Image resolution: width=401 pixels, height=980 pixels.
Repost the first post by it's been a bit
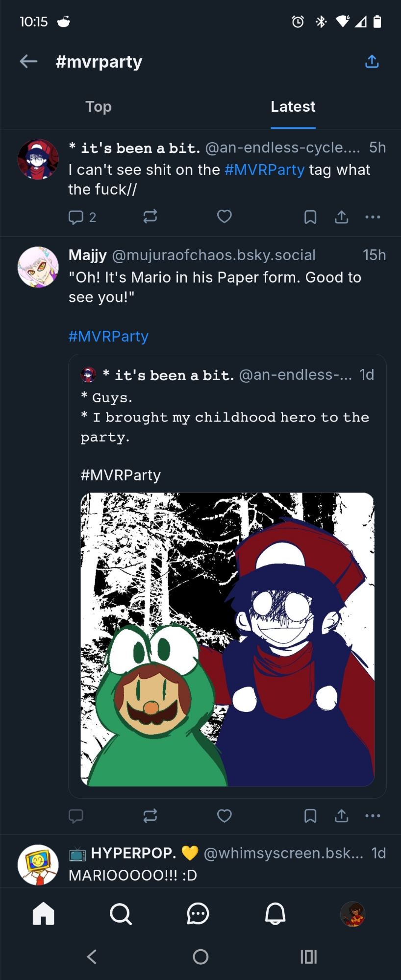[150, 217]
